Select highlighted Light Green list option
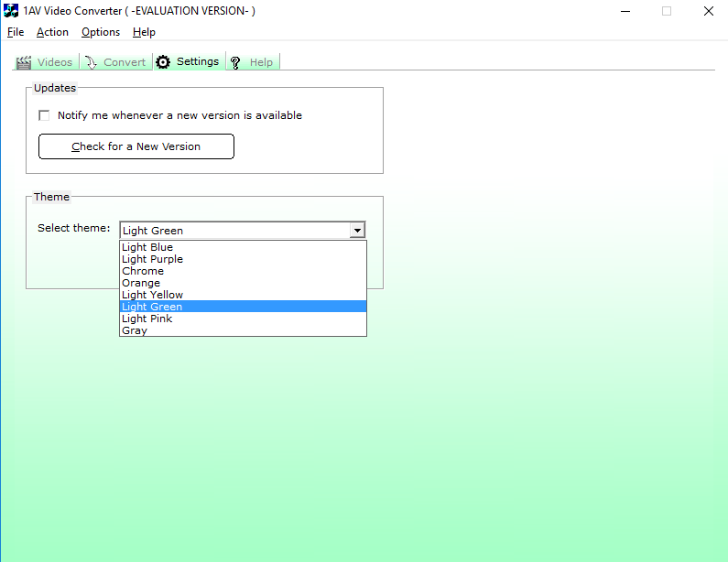The height and width of the screenshot is (562, 728). coord(243,307)
